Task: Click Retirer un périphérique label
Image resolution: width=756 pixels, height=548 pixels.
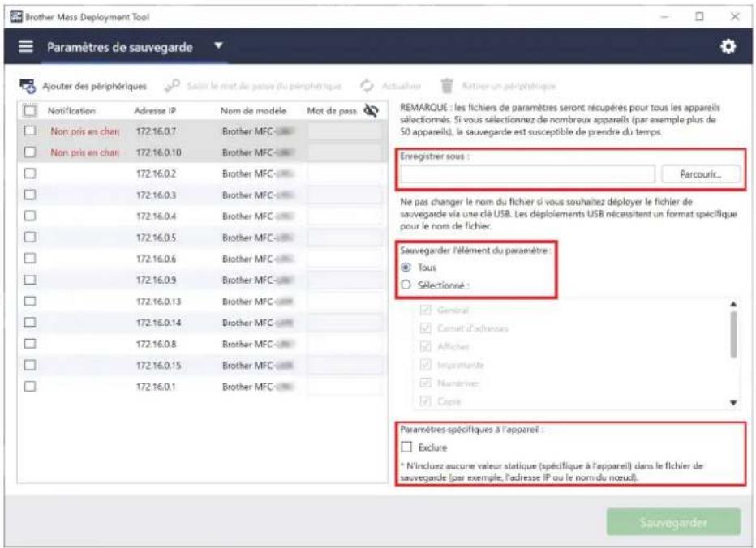Action: (509, 86)
